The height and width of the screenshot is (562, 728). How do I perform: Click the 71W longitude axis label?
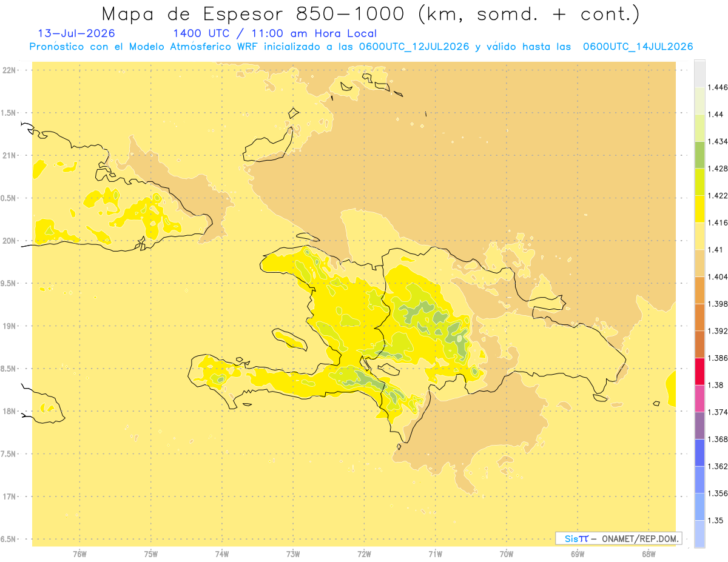(435, 554)
